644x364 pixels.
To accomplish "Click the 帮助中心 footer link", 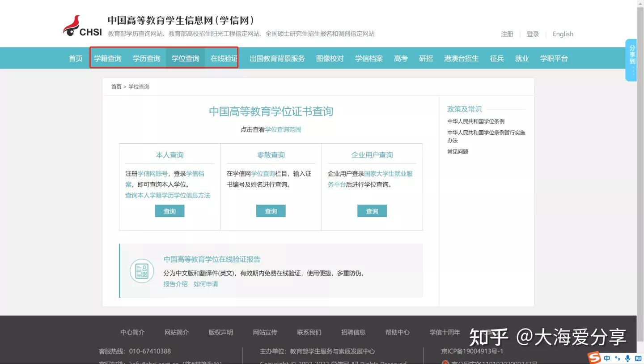I will click(397, 332).
